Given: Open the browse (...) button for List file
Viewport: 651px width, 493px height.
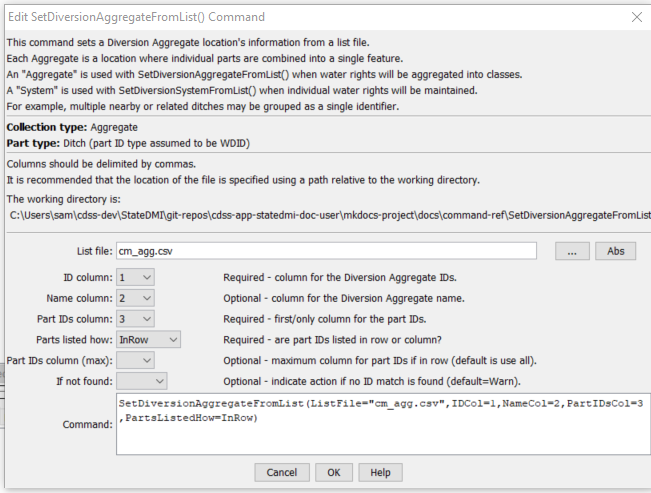Looking at the screenshot, I should [x=572, y=251].
